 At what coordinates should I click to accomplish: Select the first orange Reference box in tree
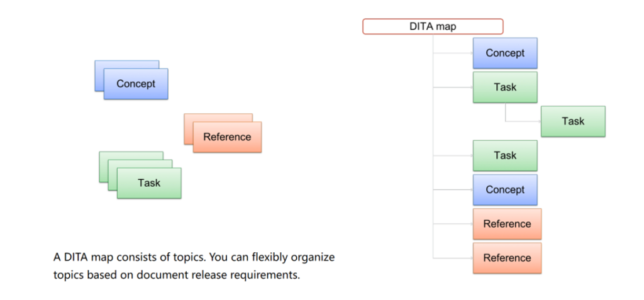pyautogui.click(x=508, y=224)
